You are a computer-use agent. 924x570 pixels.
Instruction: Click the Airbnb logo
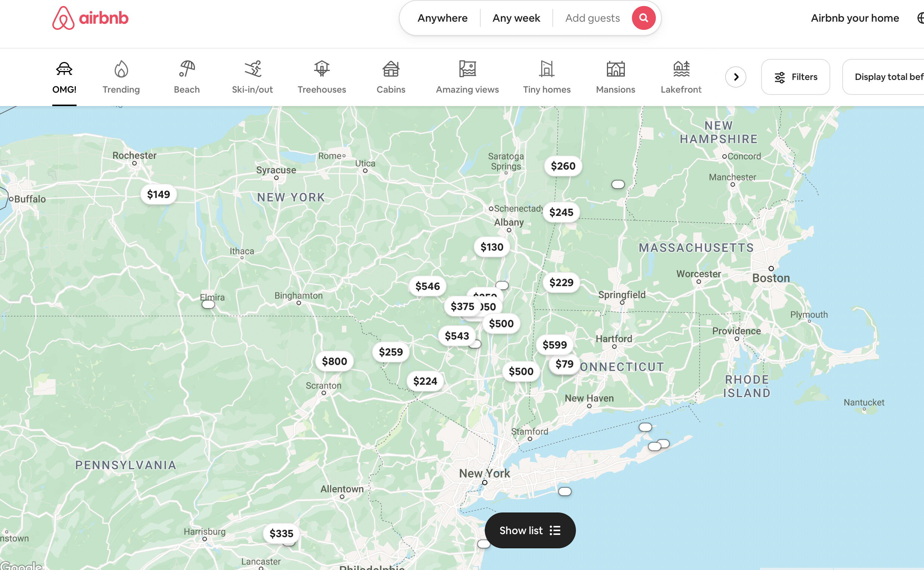tap(90, 18)
